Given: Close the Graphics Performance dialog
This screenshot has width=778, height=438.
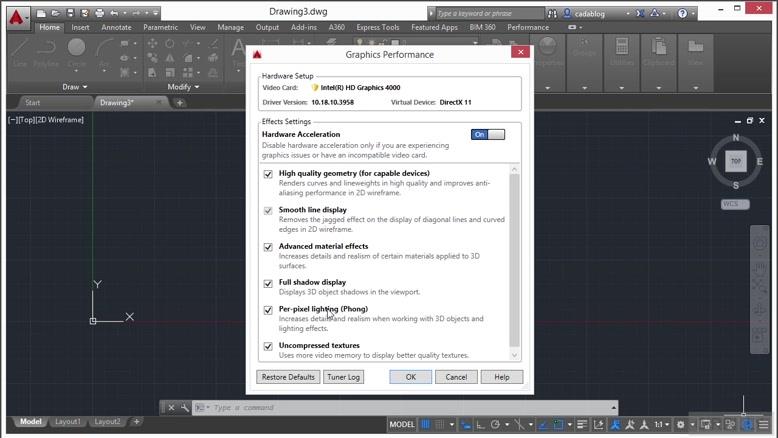Looking at the screenshot, I should pos(520,52).
